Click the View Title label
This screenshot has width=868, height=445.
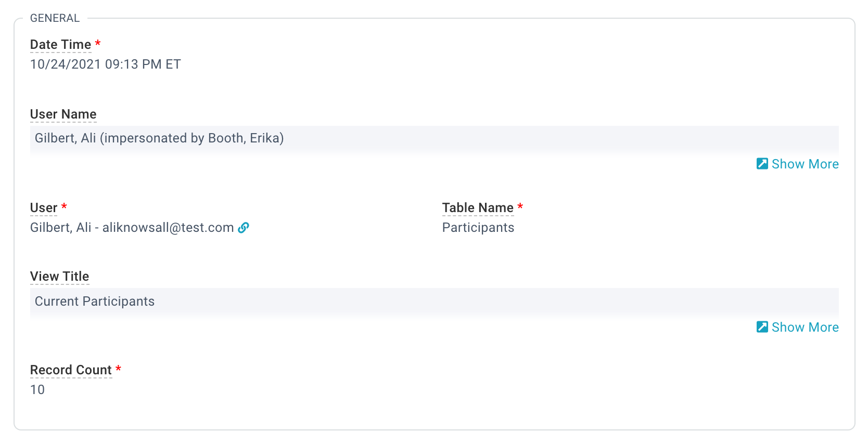point(59,277)
